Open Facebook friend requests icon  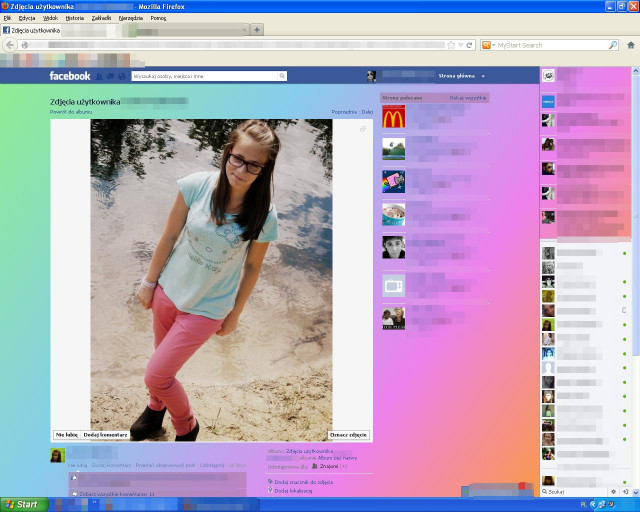coord(99,76)
